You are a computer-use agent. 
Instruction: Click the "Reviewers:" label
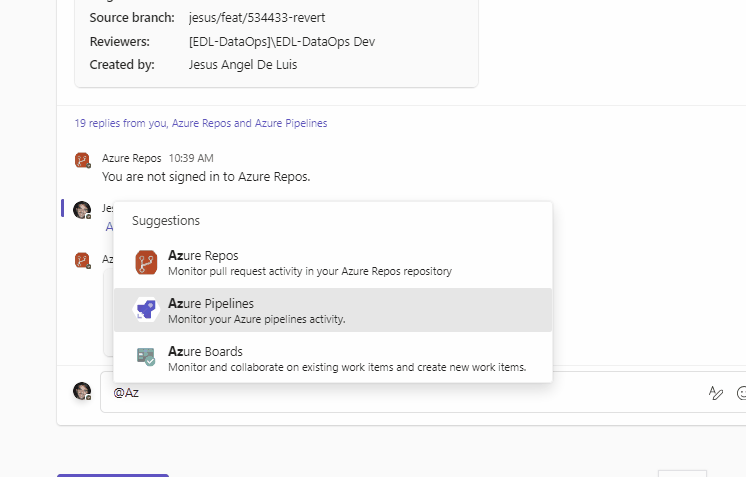point(119,41)
